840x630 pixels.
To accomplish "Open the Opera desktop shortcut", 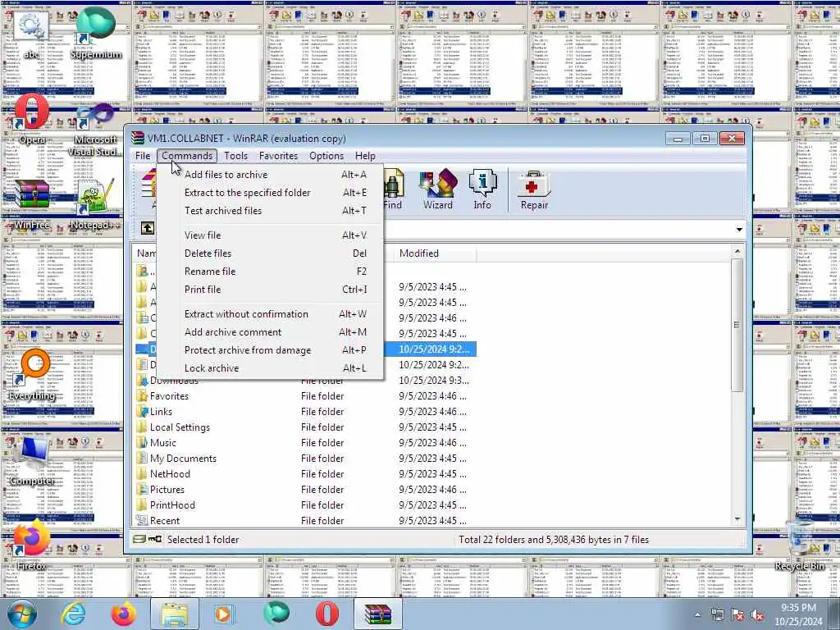I will (32, 119).
